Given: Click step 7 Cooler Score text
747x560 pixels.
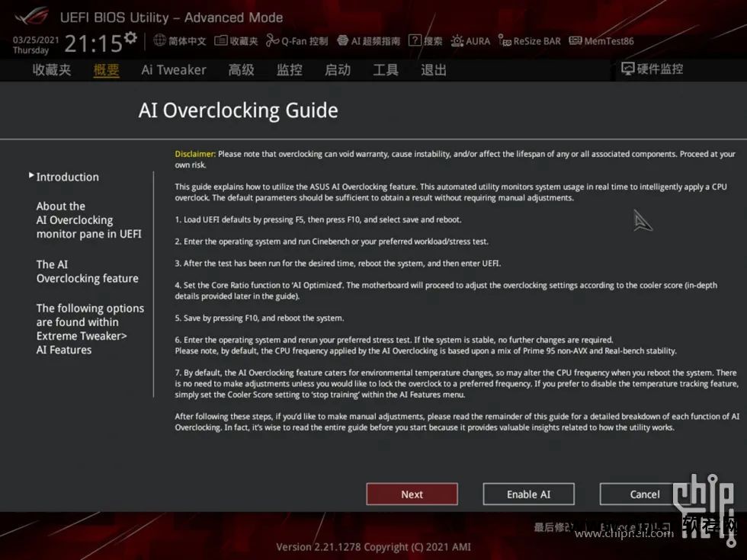Looking at the screenshot, I should 457,383.
